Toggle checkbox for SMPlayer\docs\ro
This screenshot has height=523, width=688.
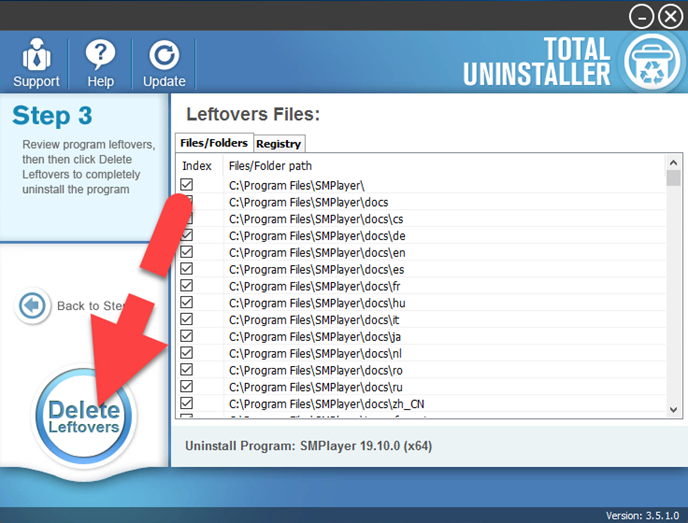186,369
